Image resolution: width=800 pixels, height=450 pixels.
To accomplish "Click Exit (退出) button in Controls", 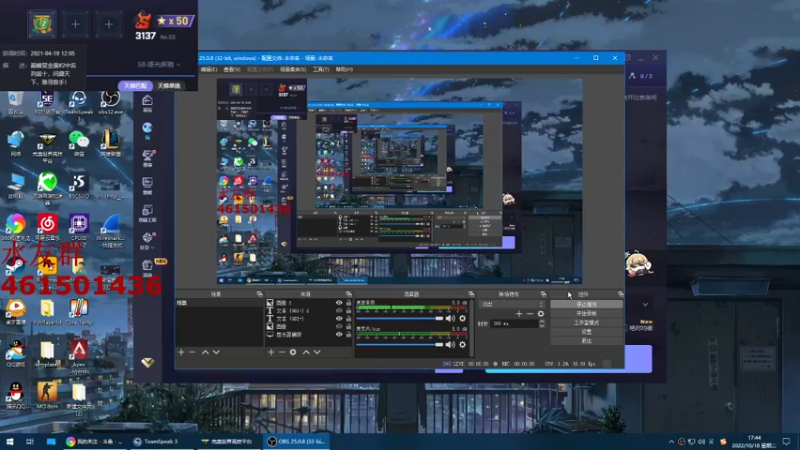I will pyautogui.click(x=586, y=341).
